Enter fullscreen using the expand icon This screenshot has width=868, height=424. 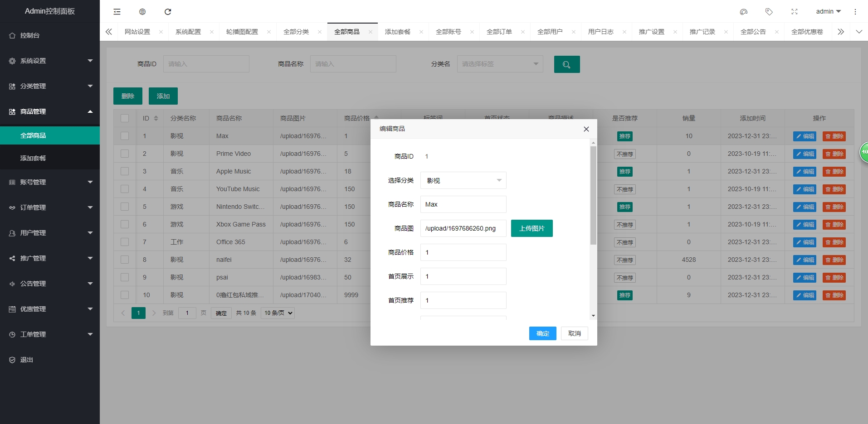click(x=794, y=11)
